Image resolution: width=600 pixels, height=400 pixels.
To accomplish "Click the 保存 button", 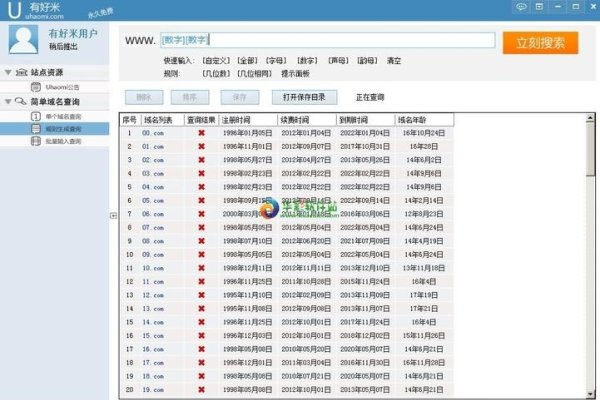I will pyautogui.click(x=240, y=97).
